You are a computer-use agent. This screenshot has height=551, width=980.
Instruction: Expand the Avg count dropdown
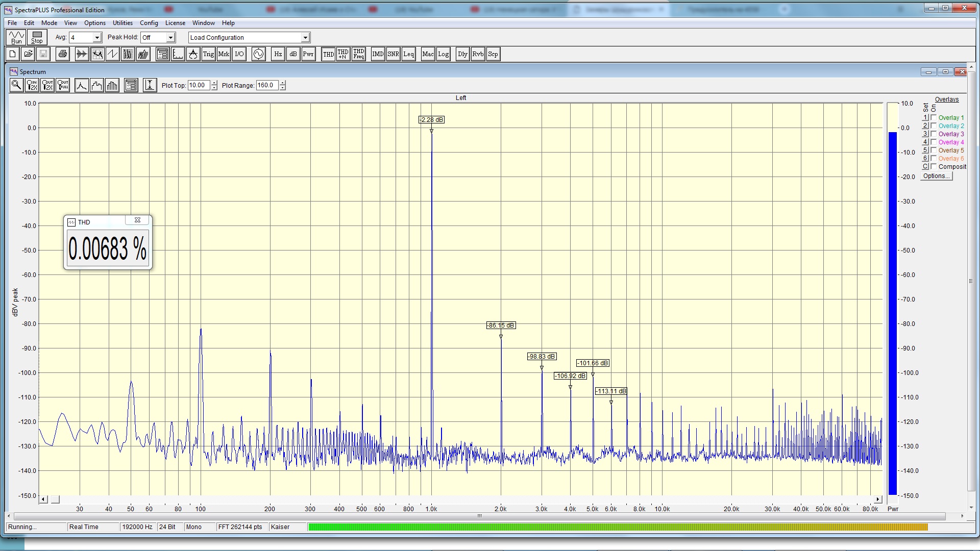coord(97,38)
